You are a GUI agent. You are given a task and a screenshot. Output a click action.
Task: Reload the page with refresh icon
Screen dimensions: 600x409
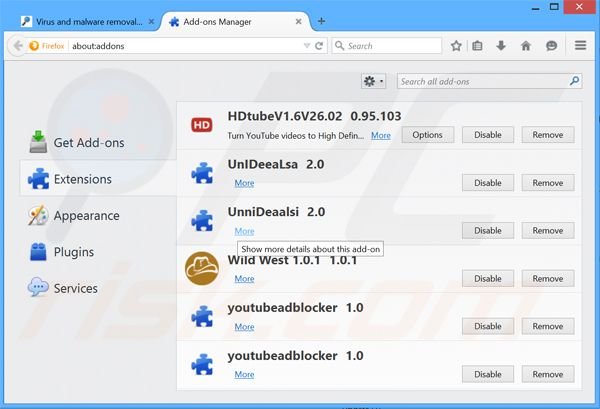click(x=319, y=46)
